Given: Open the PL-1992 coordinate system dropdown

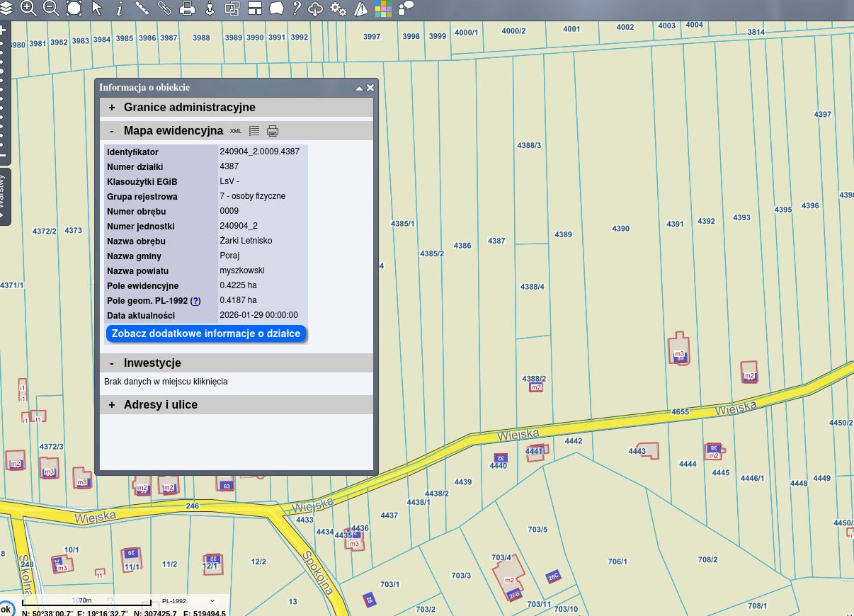Looking at the screenshot, I should coord(188,601).
